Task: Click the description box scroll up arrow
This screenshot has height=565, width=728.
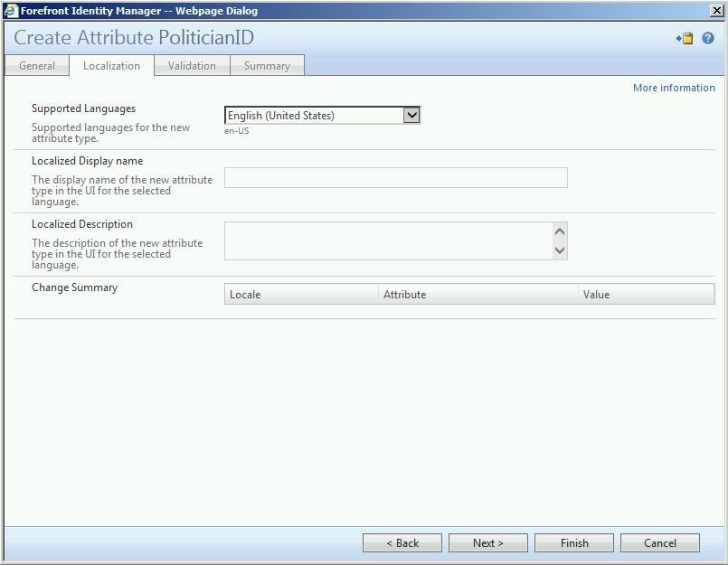Action: point(560,231)
